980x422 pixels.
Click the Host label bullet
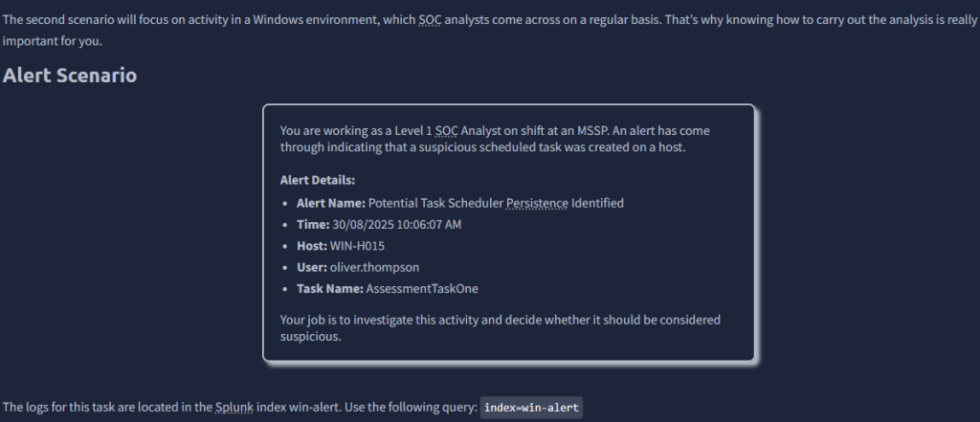click(313, 246)
